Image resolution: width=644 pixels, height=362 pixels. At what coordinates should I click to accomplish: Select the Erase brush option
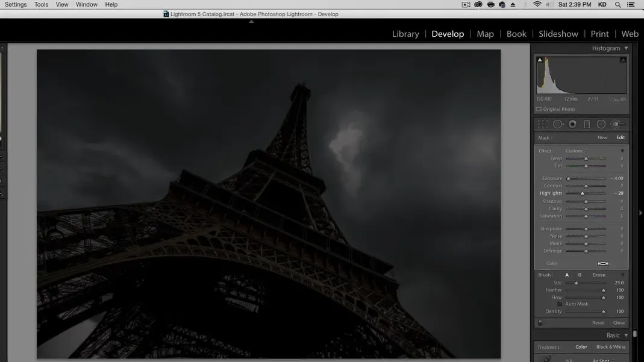pyautogui.click(x=598, y=275)
